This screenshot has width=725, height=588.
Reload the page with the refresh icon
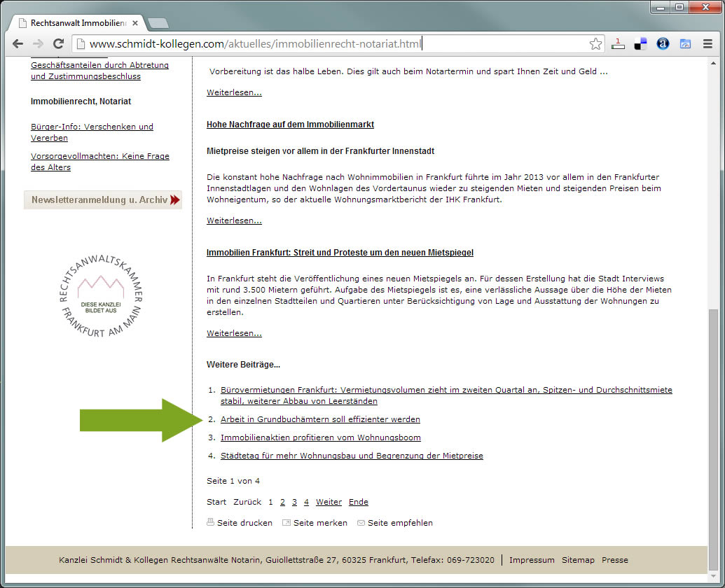pyautogui.click(x=59, y=43)
